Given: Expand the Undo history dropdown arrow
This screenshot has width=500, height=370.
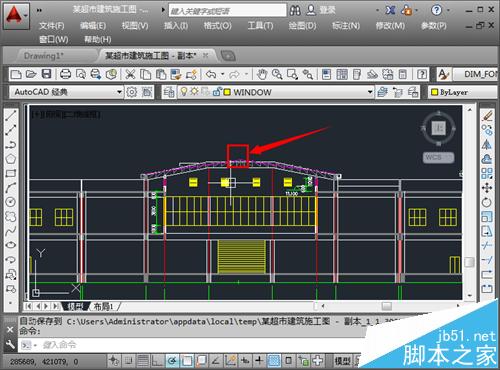Looking at the screenshot, I should click(223, 74).
